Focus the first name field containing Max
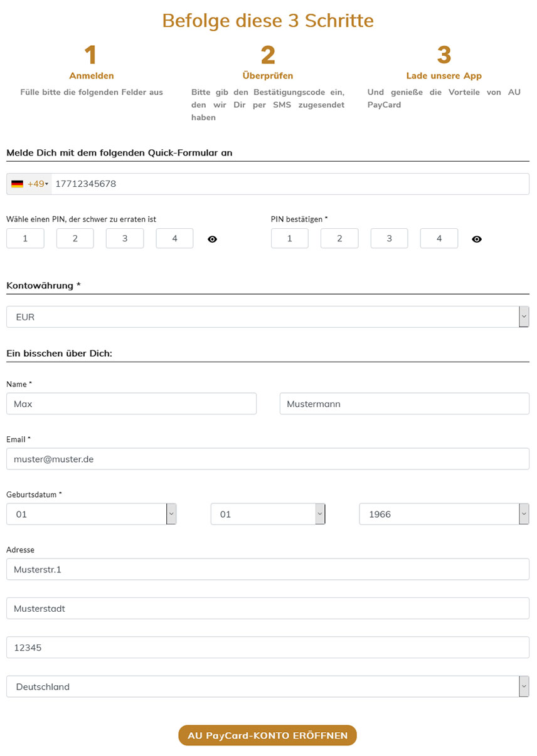 131,404
